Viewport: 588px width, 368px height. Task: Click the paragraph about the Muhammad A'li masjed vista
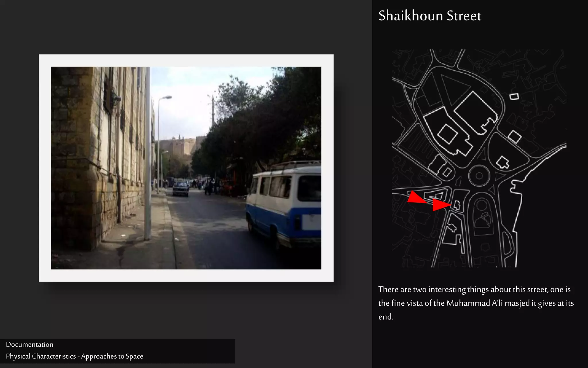[476, 303]
